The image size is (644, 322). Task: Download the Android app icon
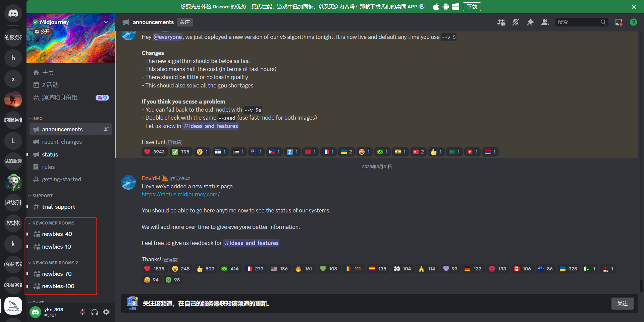point(445,7)
